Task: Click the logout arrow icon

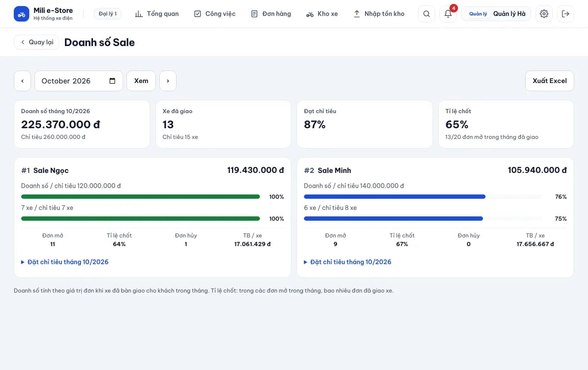Action: coord(566,14)
